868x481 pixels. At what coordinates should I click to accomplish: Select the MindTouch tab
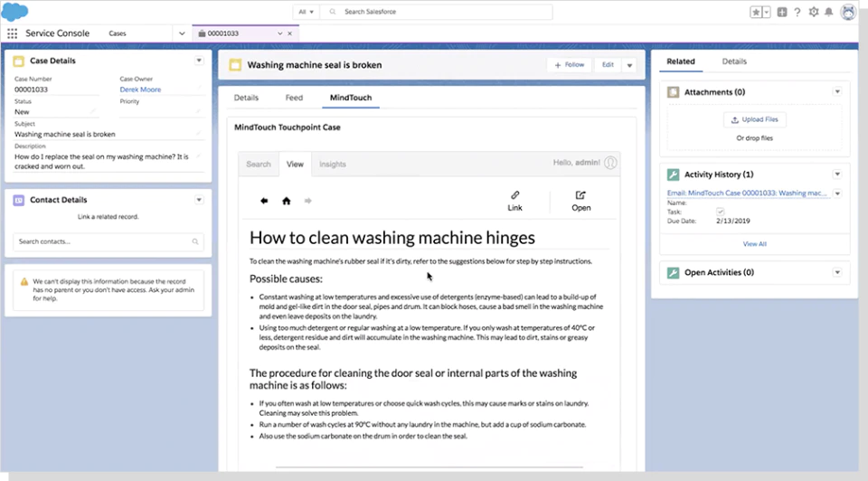[x=351, y=98]
